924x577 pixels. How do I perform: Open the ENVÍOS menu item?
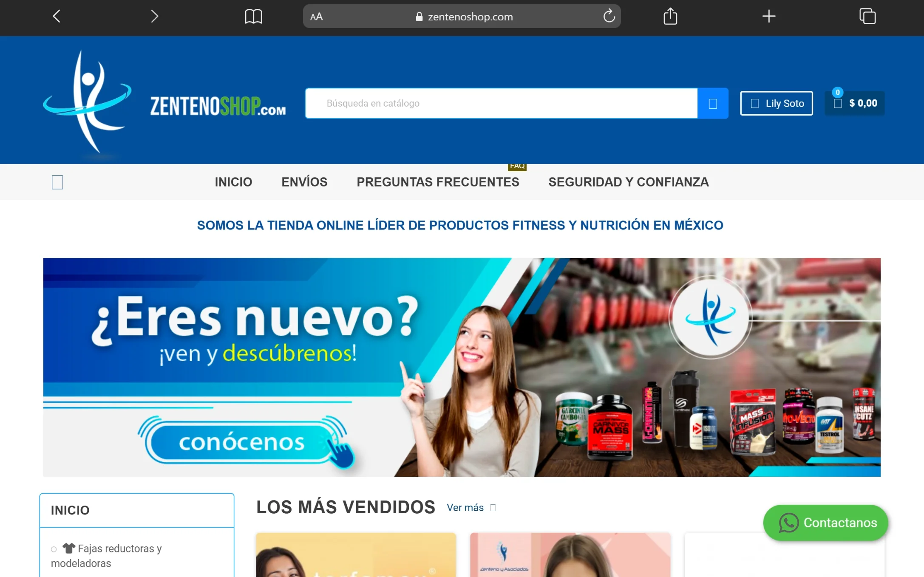coord(304,182)
